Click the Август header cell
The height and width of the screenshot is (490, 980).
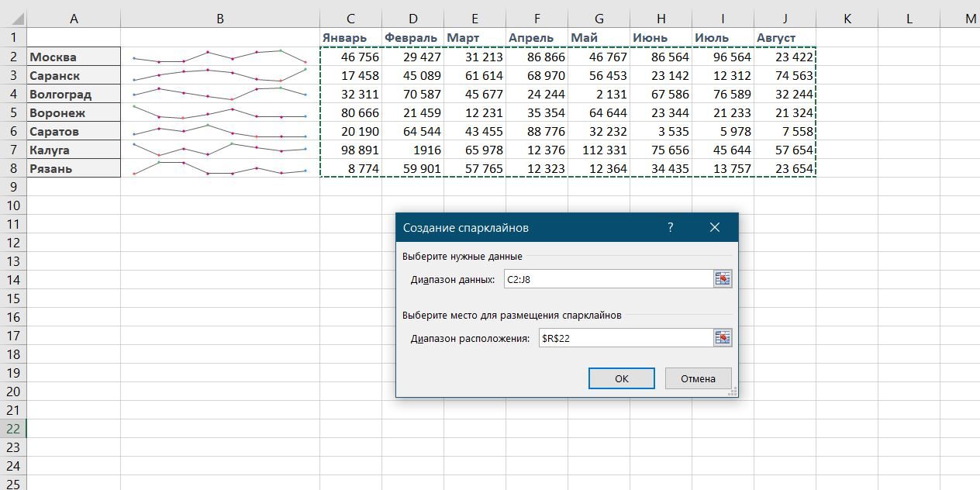pyautogui.click(x=785, y=38)
